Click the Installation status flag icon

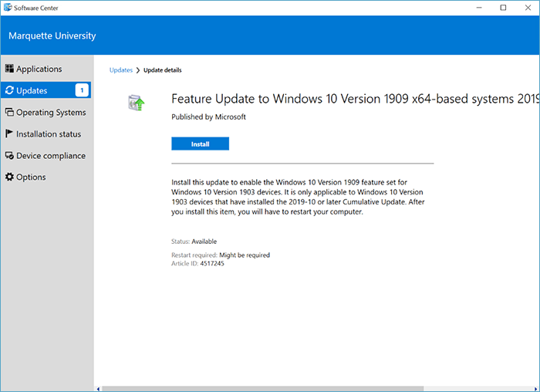pos(9,133)
